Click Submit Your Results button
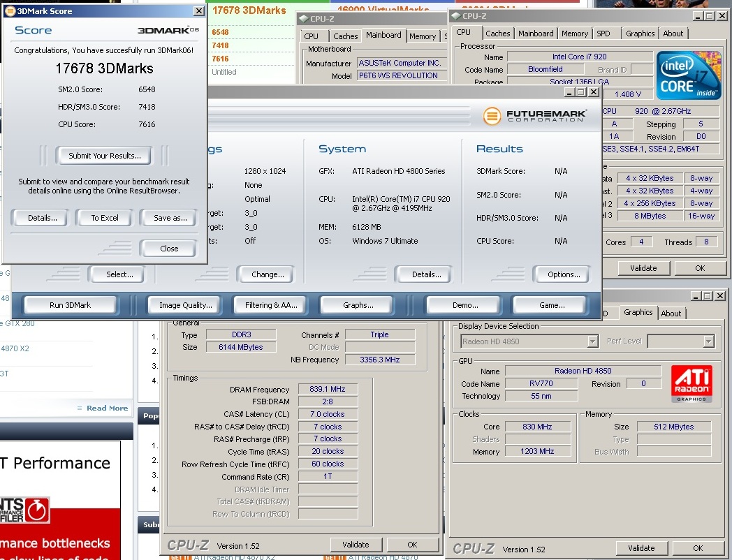 (105, 156)
